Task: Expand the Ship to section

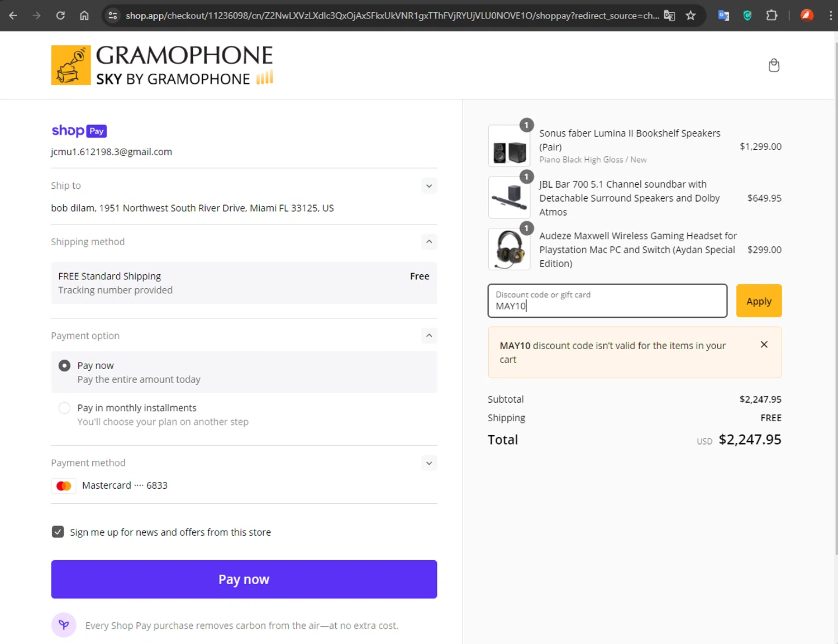Action: pyautogui.click(x=429, y=186)
